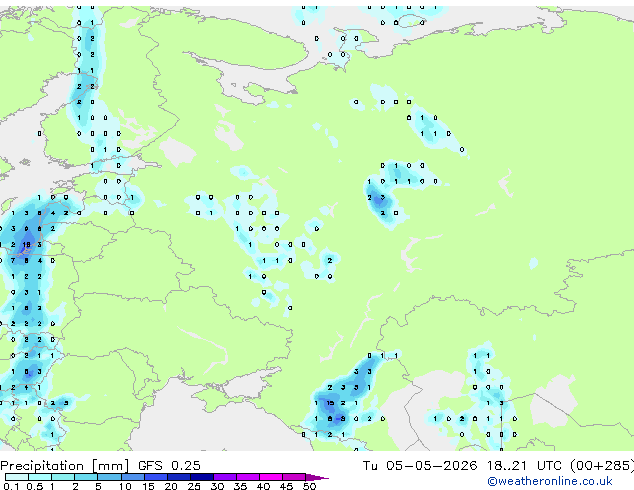634x490 pixels.
Task: Select the 20–25 mm dark blue swatch
Action: pyautogui.click(x=179, y=477)
